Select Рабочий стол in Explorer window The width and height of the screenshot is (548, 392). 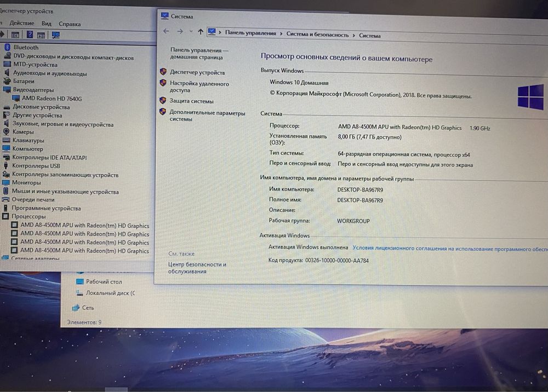pyautogui.click(x=104, y=281)
